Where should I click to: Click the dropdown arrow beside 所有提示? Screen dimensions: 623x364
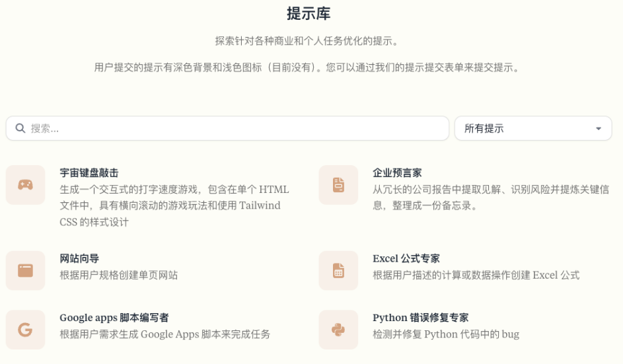[x=599, y=129]
